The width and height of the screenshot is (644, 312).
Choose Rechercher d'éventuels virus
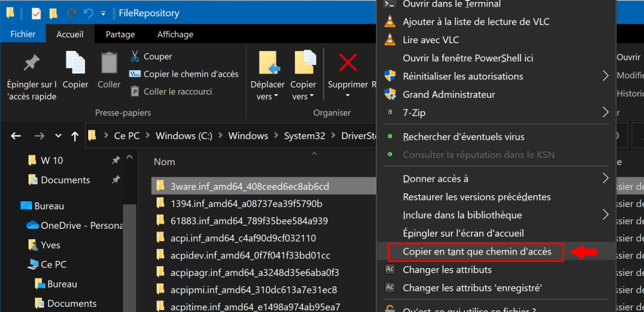(497, 137)
